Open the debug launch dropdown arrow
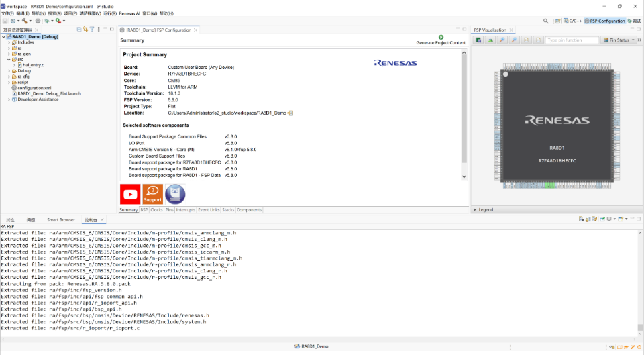The image size is (644, 355). point(52,21)
